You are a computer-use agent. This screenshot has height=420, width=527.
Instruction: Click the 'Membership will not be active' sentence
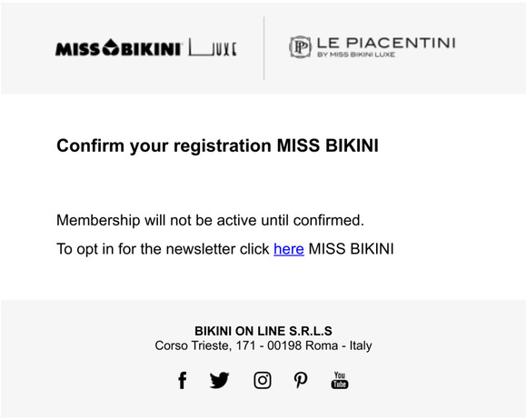point(211,221)
